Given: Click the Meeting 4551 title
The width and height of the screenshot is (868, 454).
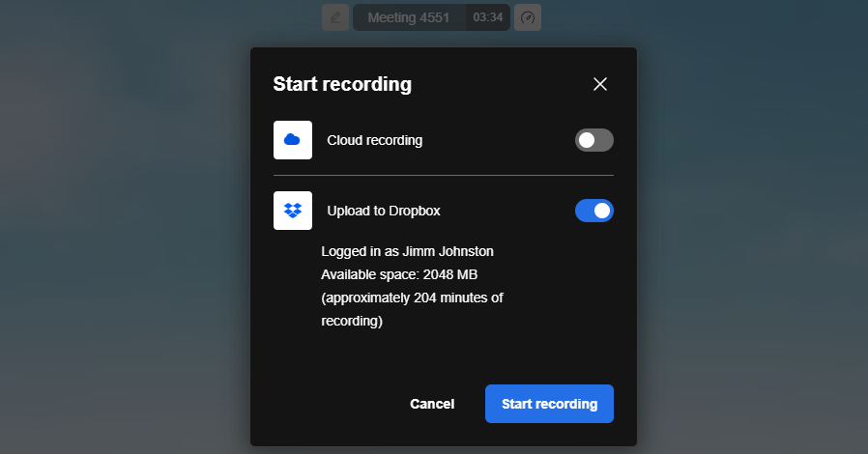Looking at the screenshot, I should (x=409, y=17).
